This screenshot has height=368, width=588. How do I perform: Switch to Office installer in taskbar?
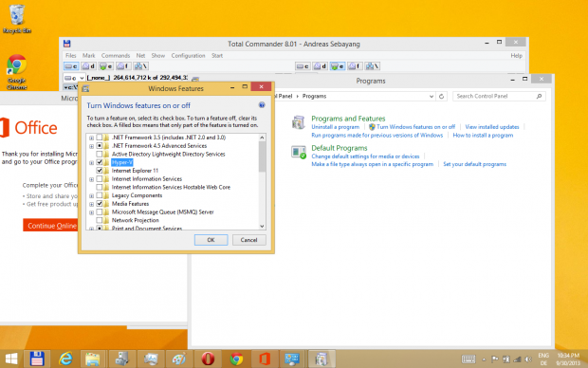pos(265,359)
